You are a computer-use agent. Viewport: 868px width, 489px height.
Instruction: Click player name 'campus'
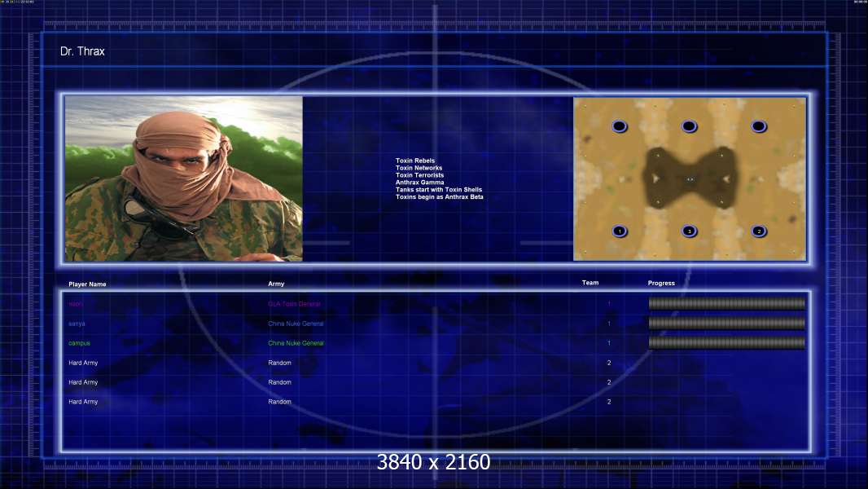coord(79,343)
